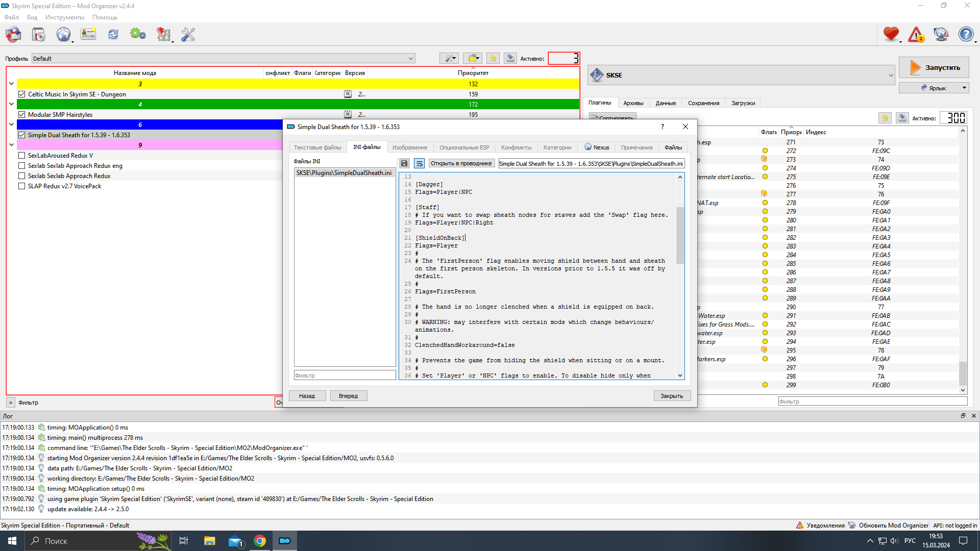Click the red heart endorse icon
The width and height of the screenshot is (980, 551).
891,34
